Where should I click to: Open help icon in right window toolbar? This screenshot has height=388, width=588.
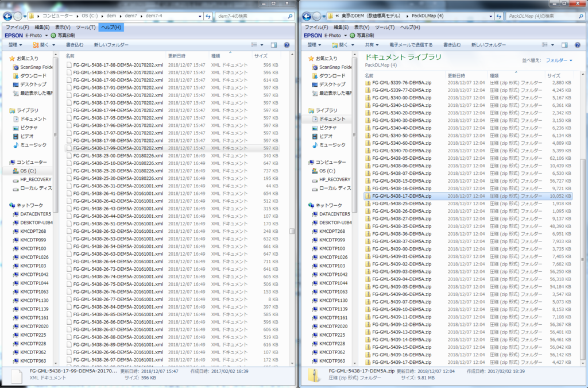578,45
